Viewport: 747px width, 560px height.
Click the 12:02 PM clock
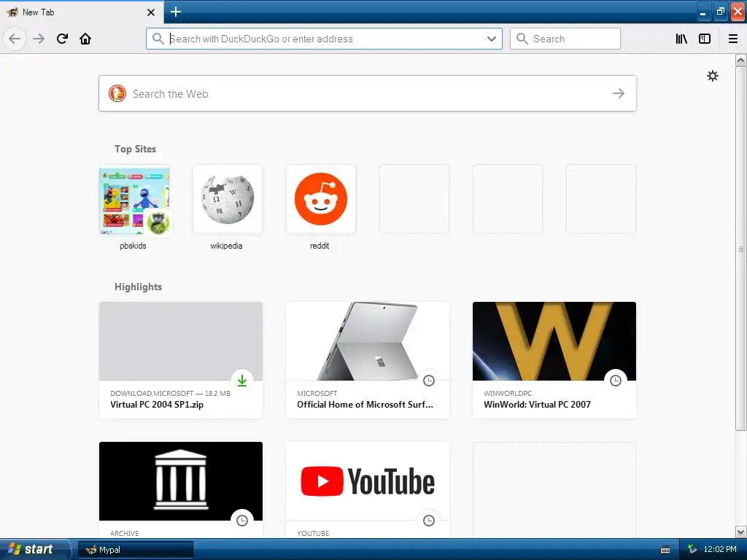[x=720, y=550]
